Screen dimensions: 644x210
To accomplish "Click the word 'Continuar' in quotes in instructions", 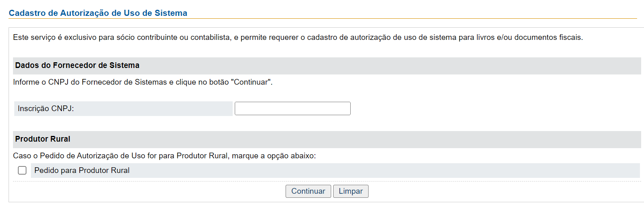I will (x=251, y=82).
